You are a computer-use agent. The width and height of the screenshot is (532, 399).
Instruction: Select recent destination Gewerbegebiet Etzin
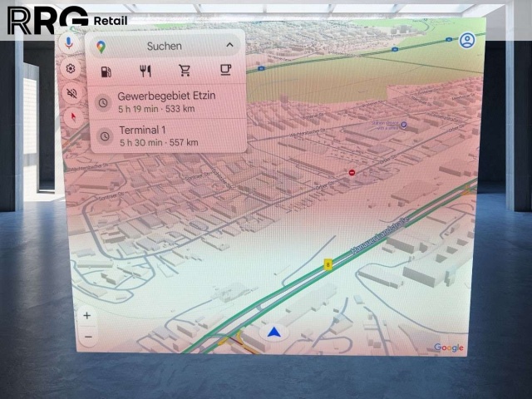click(167, 102)
